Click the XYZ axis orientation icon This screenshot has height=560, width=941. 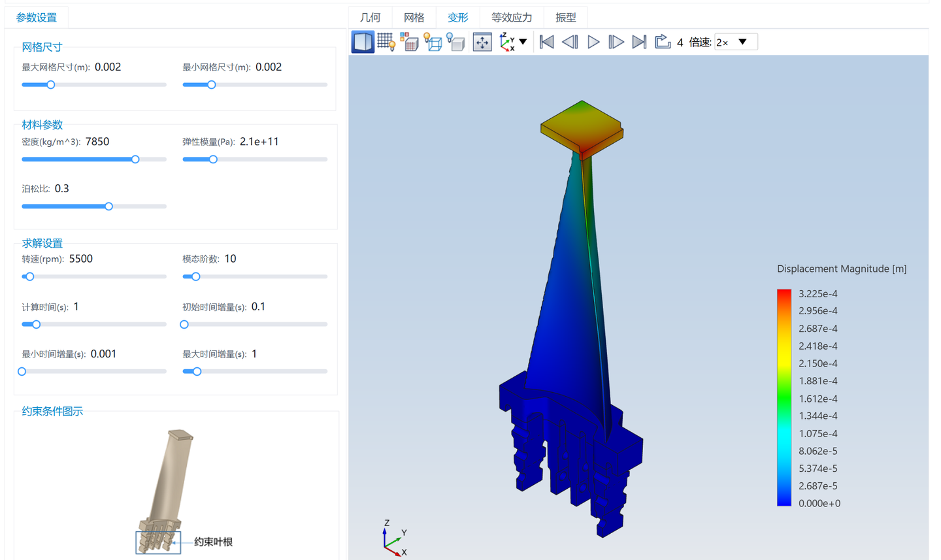click(507, 42)
